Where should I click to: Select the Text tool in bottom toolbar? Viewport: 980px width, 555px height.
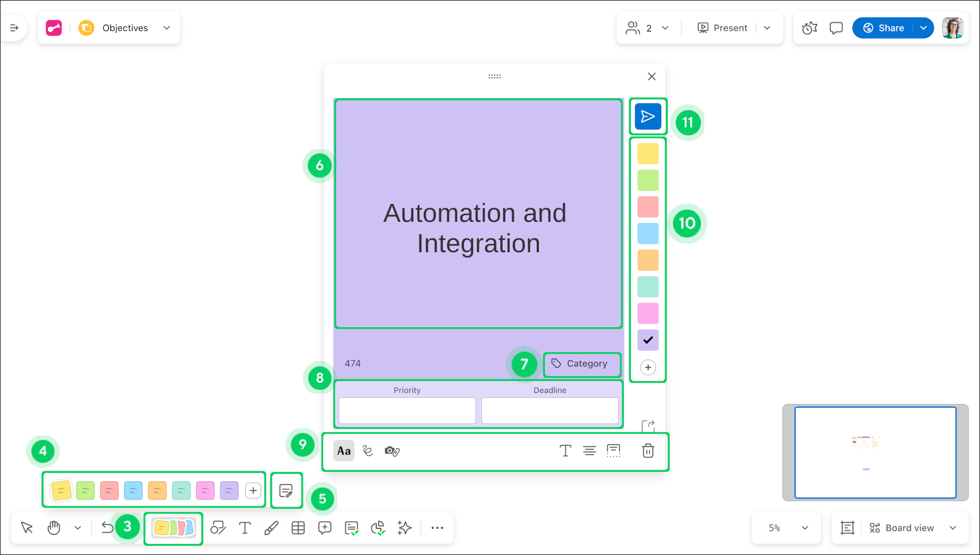click(245, 528)
